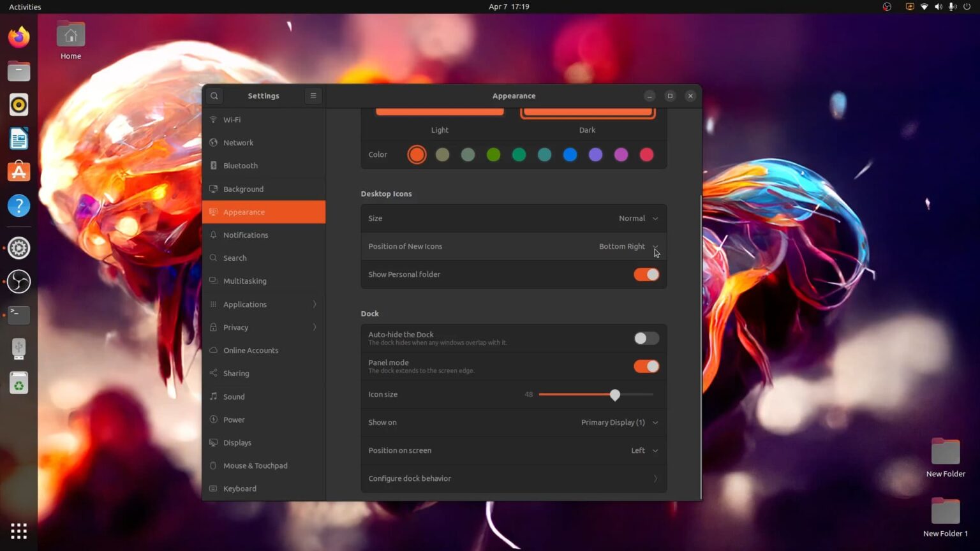
Task: Click the search icon in Settings
Action: pos(214,96)
